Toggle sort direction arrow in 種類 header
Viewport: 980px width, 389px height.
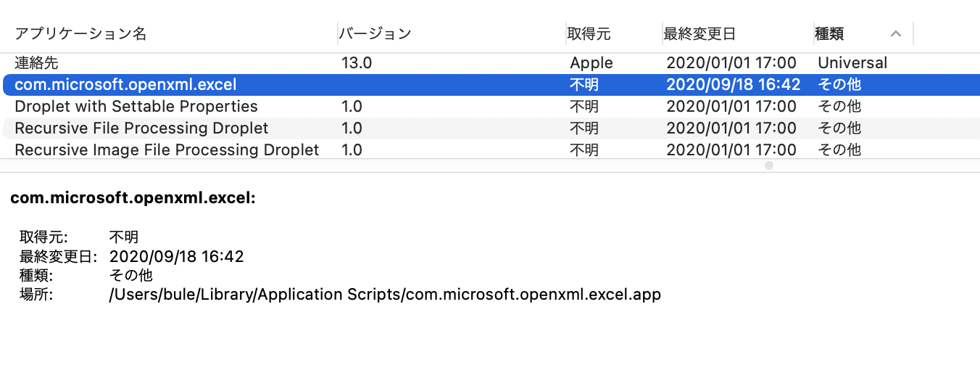896,33
